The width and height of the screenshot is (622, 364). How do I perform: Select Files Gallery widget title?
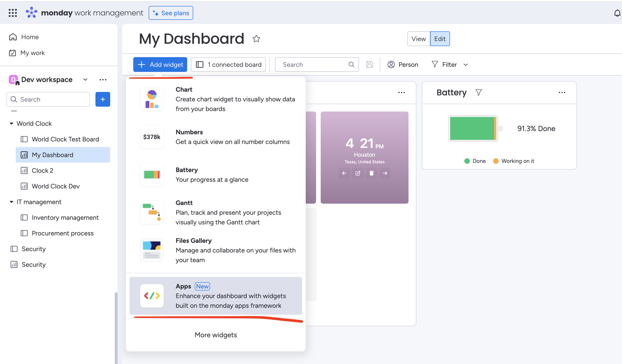(x=193, y=241)
